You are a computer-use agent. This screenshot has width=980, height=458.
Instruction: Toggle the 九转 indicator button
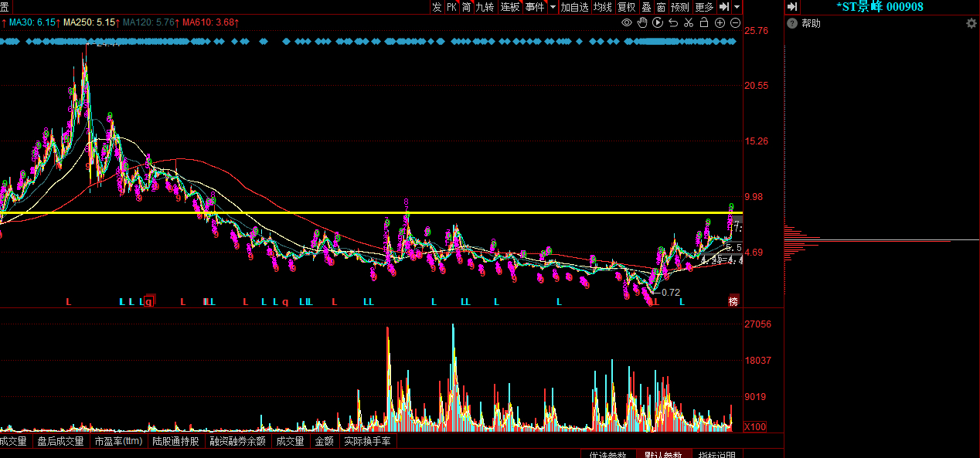[x=485, y=6]
